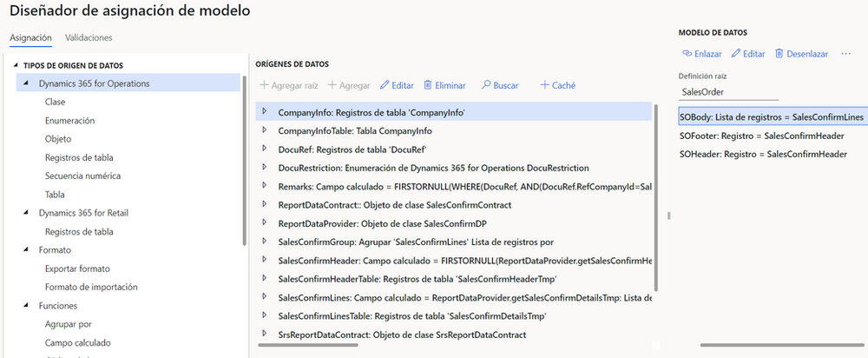Expand the SalesConfirmGroup data source
Viewport: 868px width, 358px height.
[265, 242]
